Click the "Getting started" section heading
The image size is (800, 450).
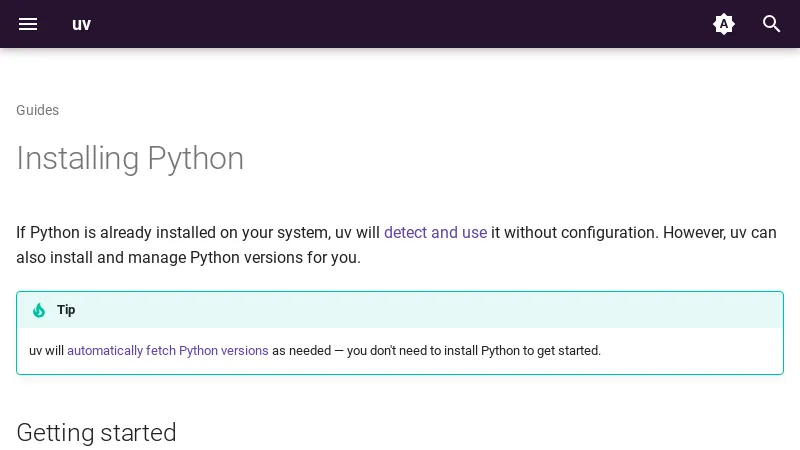click(96, 432)
